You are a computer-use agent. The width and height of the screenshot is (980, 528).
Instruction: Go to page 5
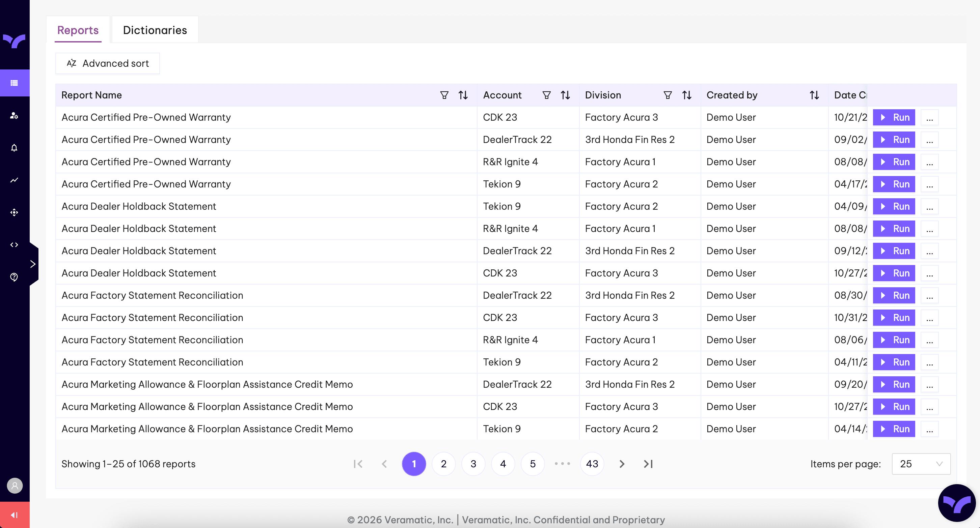tap(533, 464)
